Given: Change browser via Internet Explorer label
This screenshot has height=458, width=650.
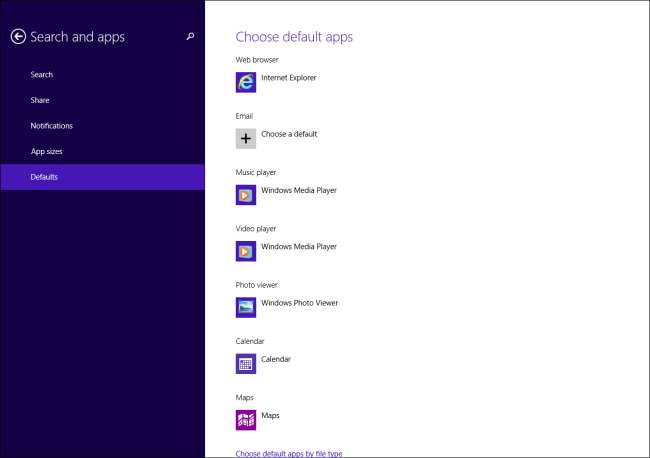Looking at the screenshot, I should (289, 78).
